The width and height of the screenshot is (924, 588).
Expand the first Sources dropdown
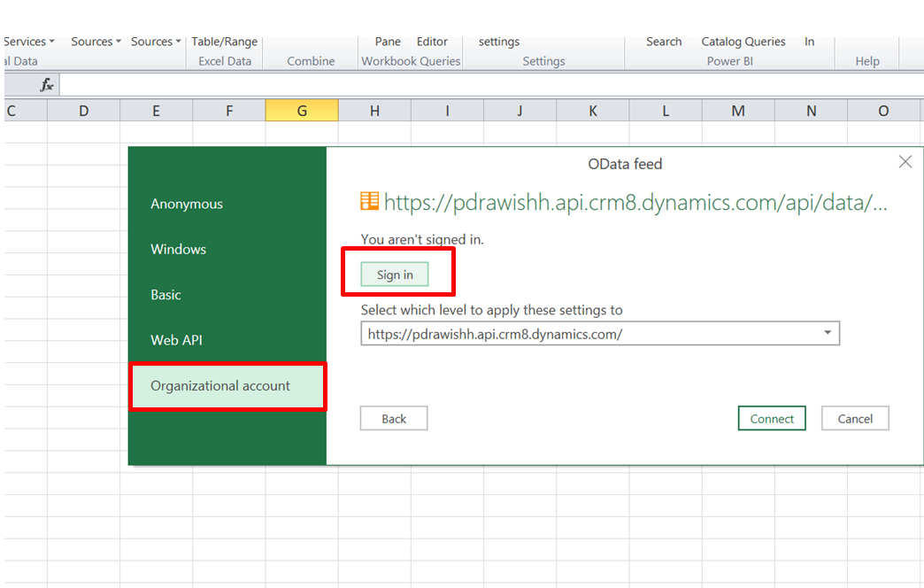pos(96,42)
